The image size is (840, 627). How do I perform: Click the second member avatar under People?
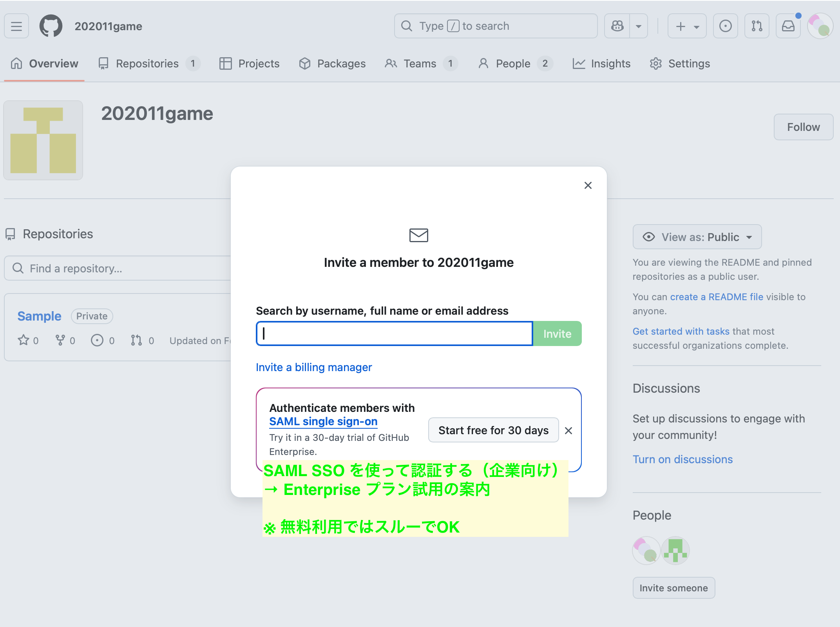[675, 551]
